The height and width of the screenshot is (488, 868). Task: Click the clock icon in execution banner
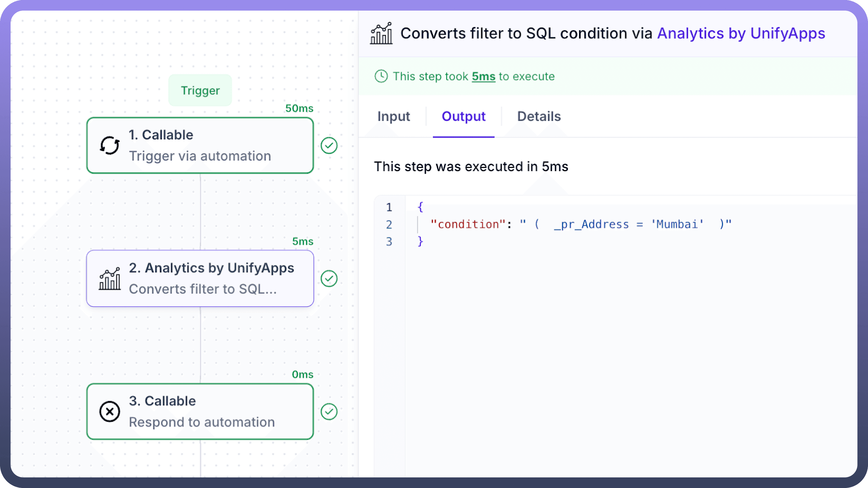(381, 76)
